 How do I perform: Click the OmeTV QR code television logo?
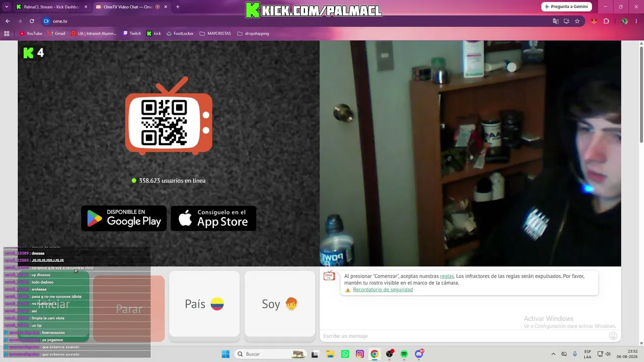169,116
